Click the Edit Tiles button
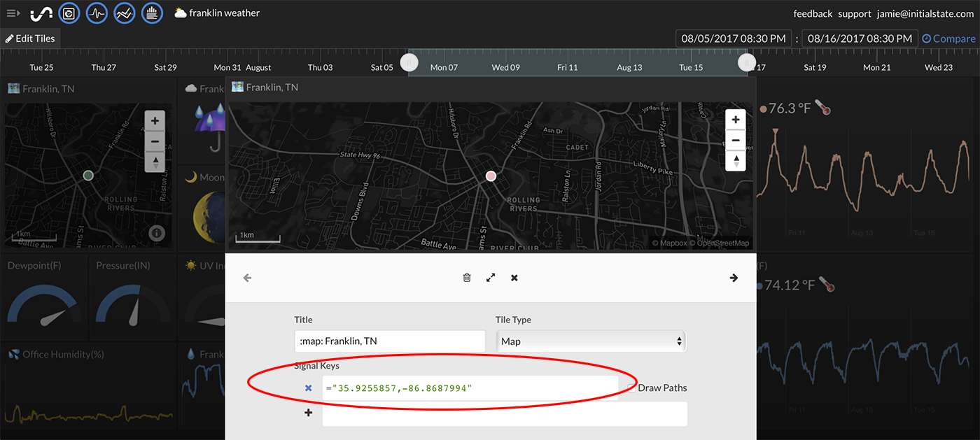Viewport: 980px width, 440px height. (30, 38)
